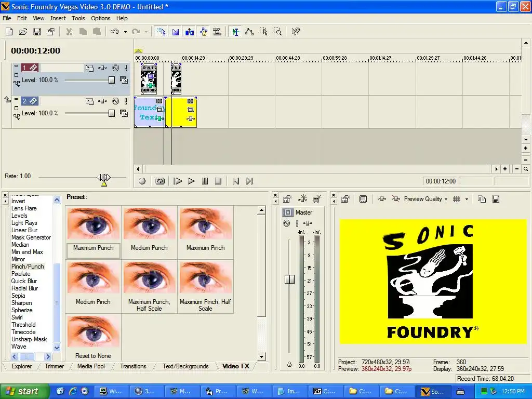Click the Pause button
This screenshot has width=532, height=399.
point(205,181)
